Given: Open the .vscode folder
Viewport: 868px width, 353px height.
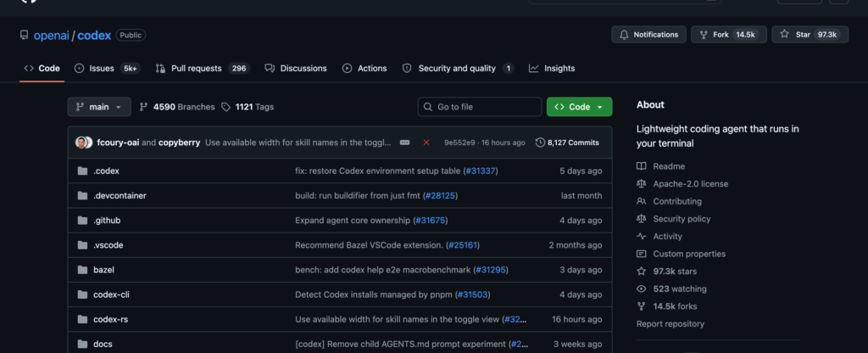Looking at the screenshot, I should (x=108, y=245).
